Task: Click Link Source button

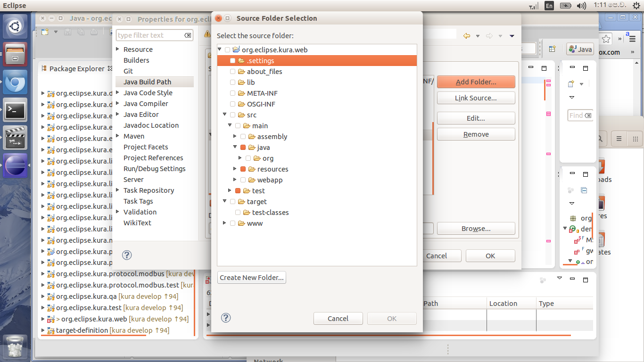Action: (476, 98)
